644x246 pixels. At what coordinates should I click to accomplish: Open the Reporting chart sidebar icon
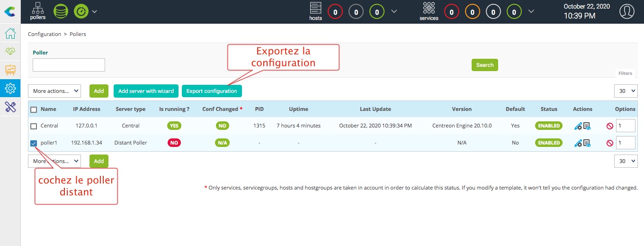10,70
